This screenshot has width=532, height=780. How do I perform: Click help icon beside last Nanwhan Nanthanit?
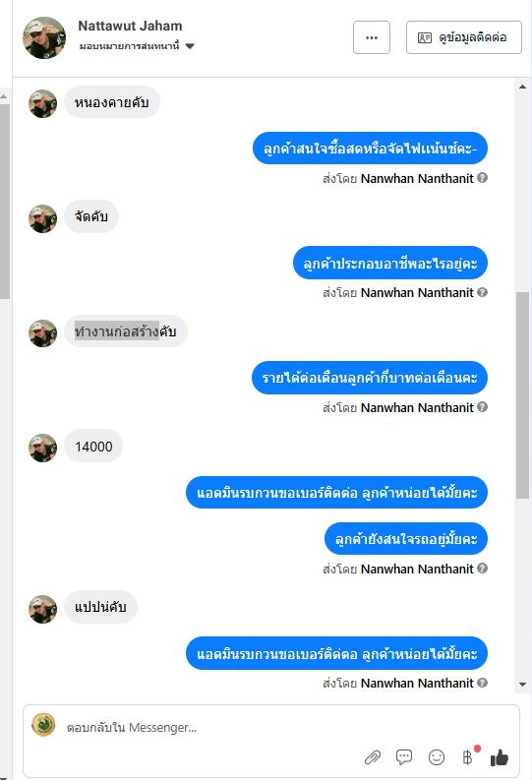(482, 683)
